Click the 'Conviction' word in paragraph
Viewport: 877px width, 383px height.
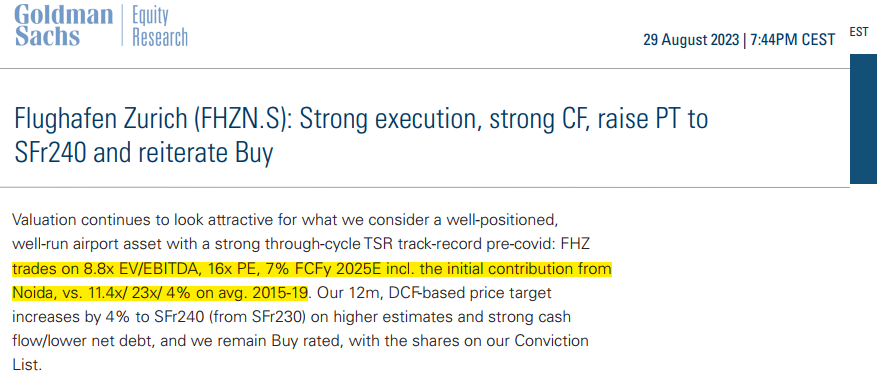(551, 341)
